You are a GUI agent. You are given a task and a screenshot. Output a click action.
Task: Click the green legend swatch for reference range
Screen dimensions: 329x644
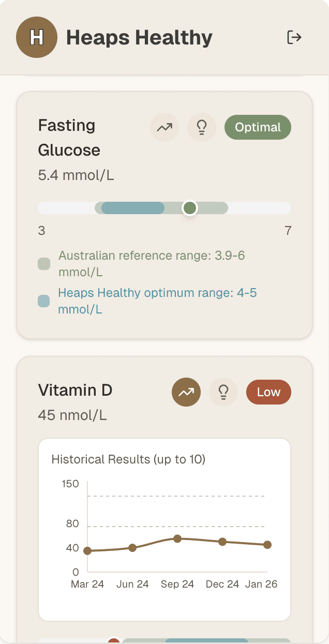coord(44,264)
